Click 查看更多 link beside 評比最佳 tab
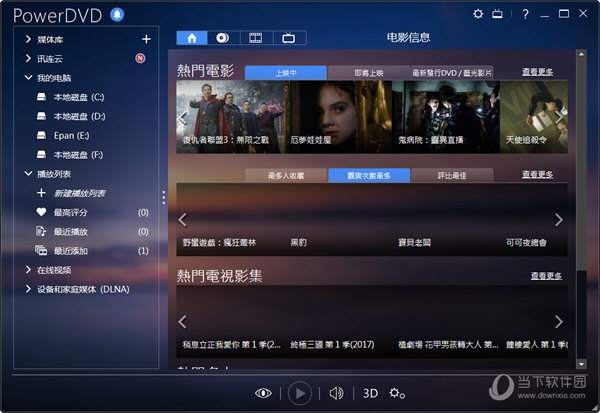The height and width of the screenshot is (413, 600). [x=537, y=175]
